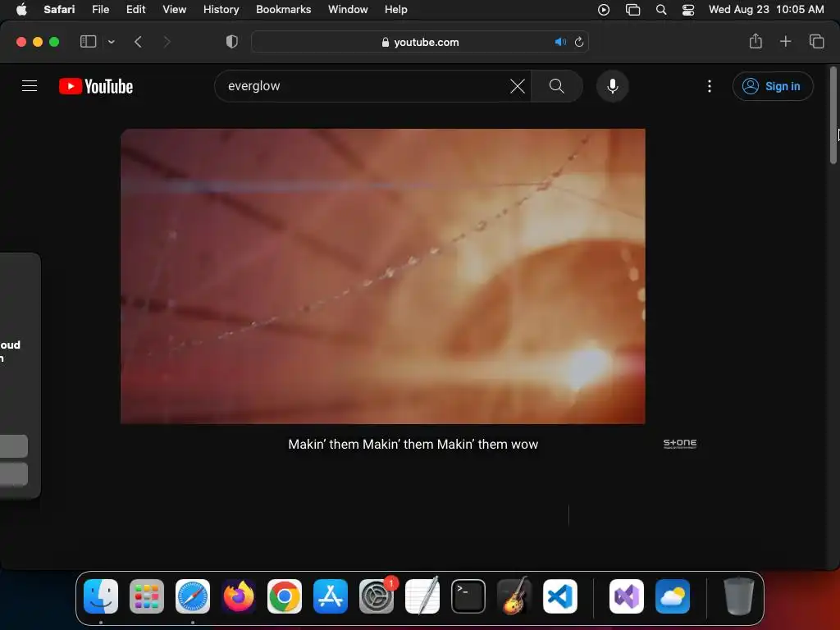Open the App Store from the Dock
Image resolution: width=840 pixels, height=630 pixels.
pos(331,596)
